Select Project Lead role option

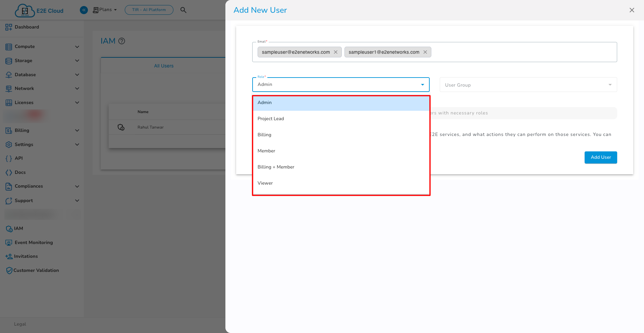[271, 119]
